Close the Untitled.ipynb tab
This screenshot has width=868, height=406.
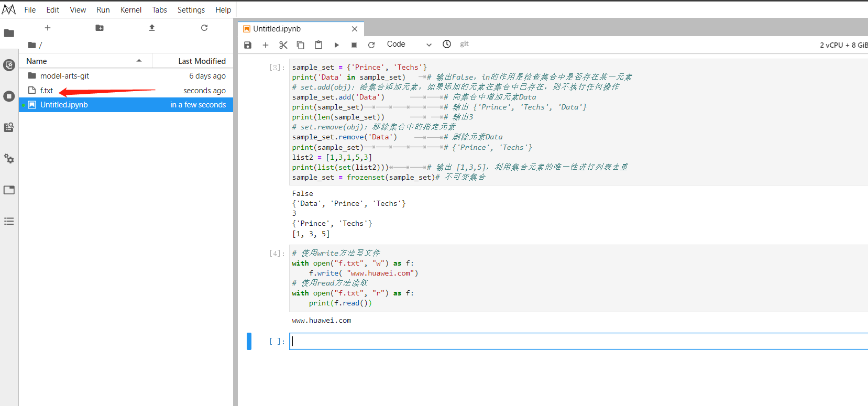[x=355, y=29]
